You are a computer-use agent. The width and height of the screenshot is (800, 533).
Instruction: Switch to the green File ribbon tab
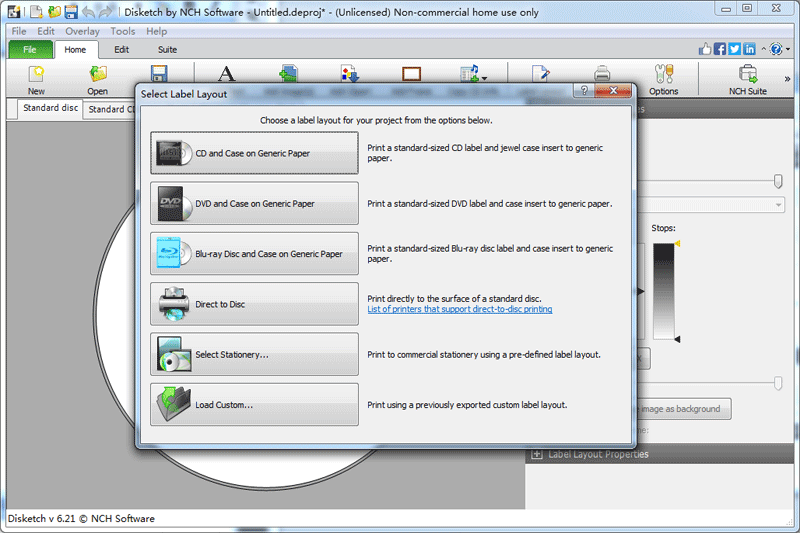tap(30, 49)
